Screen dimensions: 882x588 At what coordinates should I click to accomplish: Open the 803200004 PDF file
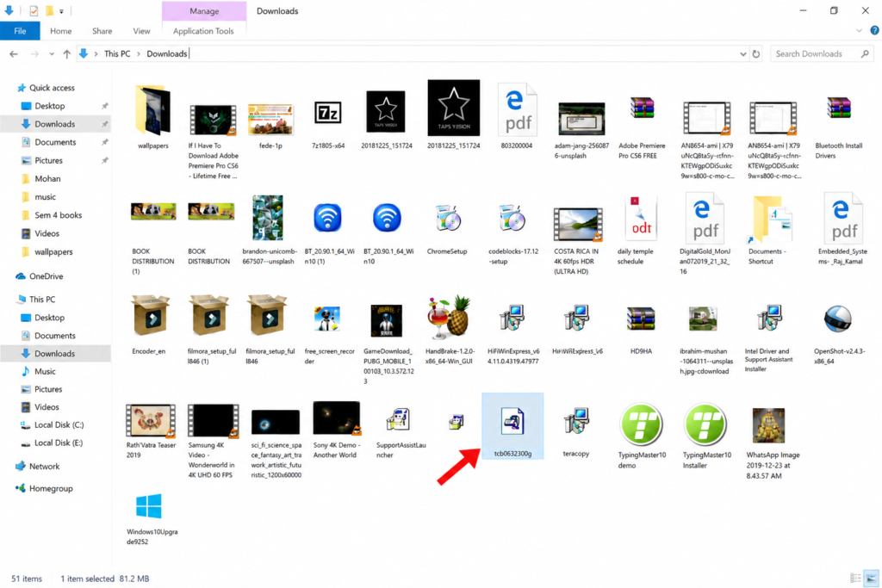tap(518, 109)
